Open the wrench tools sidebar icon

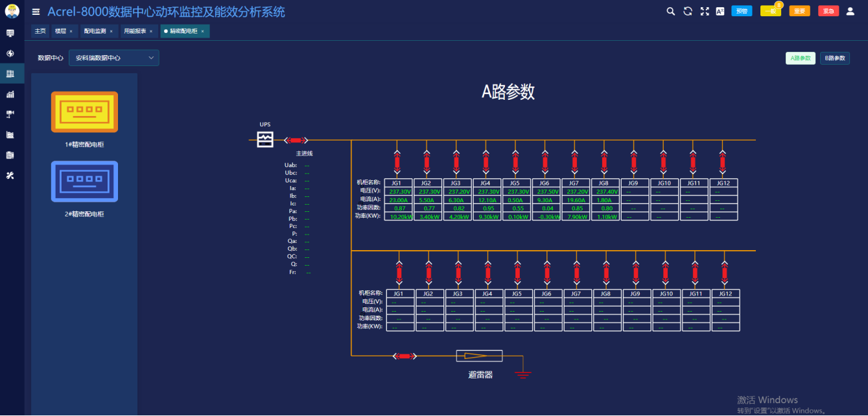pyautogui.click(x=10, y=176)
